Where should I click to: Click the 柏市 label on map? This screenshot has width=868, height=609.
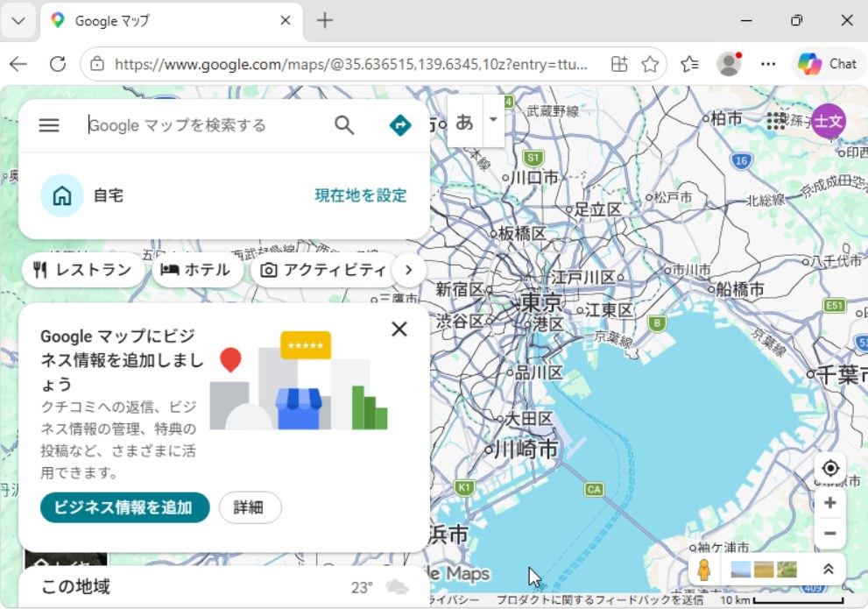[x=726, y=117]
